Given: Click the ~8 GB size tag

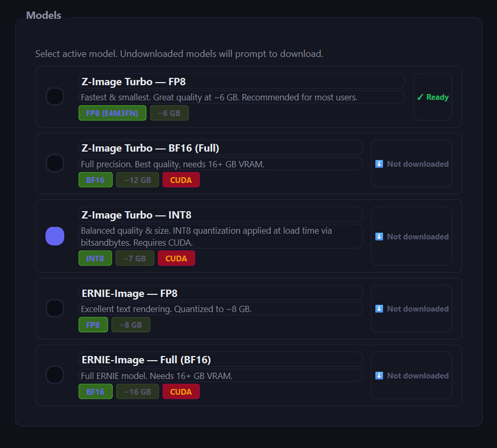Looking at the screenshot, I should point(131,325).
